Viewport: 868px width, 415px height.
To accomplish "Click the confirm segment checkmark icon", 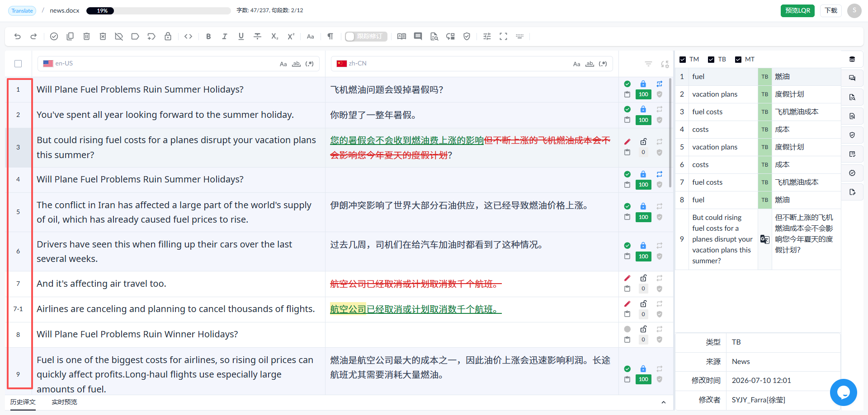I will [54, 37].
